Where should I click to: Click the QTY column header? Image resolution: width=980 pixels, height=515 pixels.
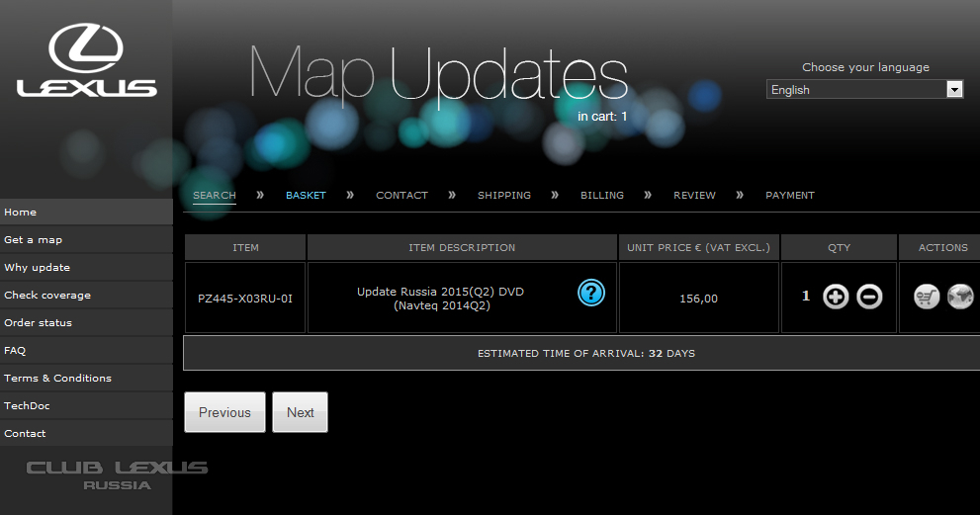coord(839,247)
